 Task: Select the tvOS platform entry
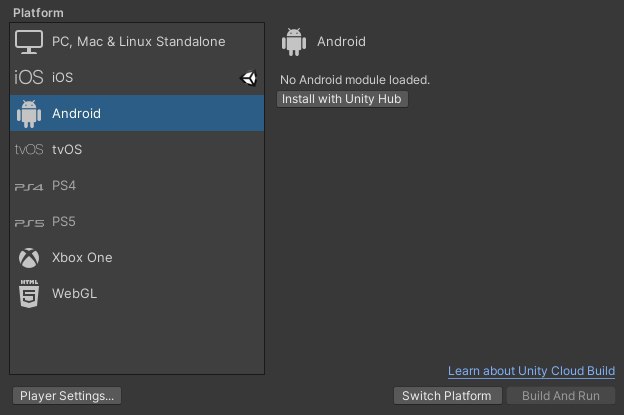pyautogui.click(x=137, y=150)
